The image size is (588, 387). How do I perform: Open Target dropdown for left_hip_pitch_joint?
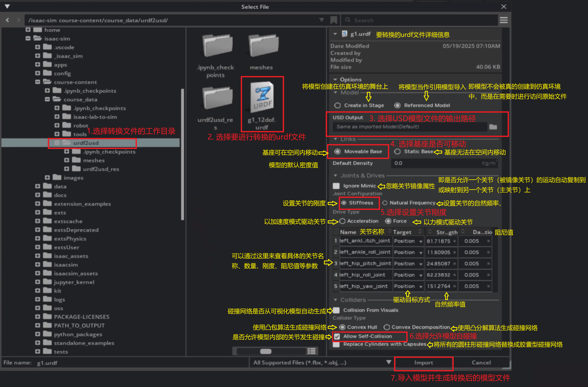click(x=408, y=264)
